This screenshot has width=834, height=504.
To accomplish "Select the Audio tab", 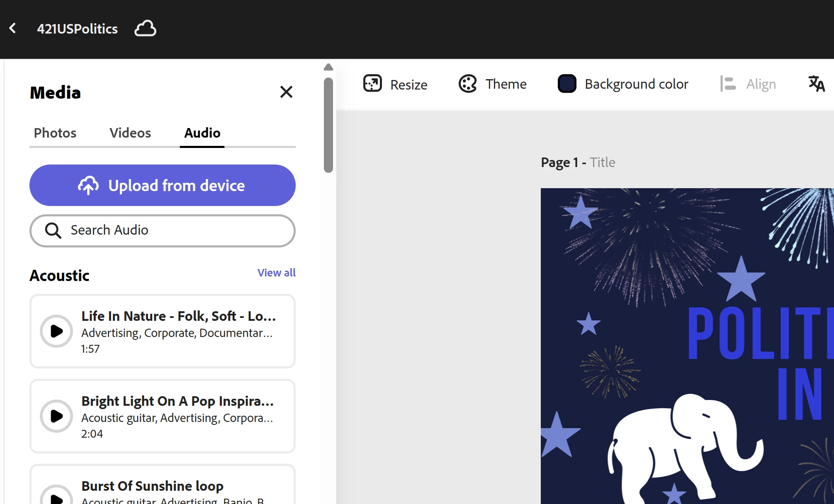I will [x=202, y=133].
